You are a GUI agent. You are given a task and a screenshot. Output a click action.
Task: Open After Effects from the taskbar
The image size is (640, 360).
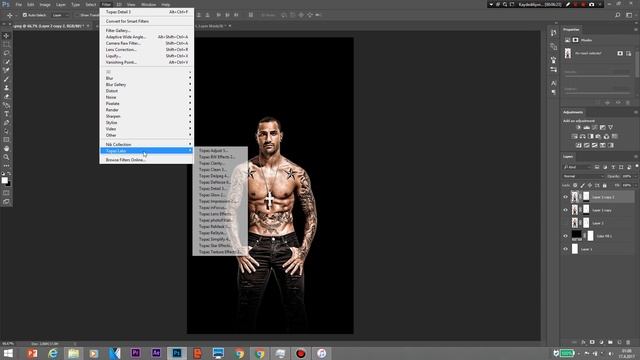(156, 353)
